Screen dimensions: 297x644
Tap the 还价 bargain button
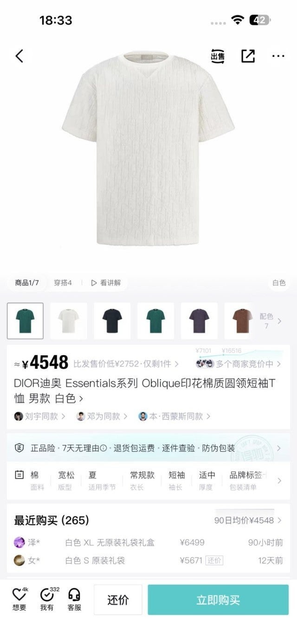[x=118, y=600]
